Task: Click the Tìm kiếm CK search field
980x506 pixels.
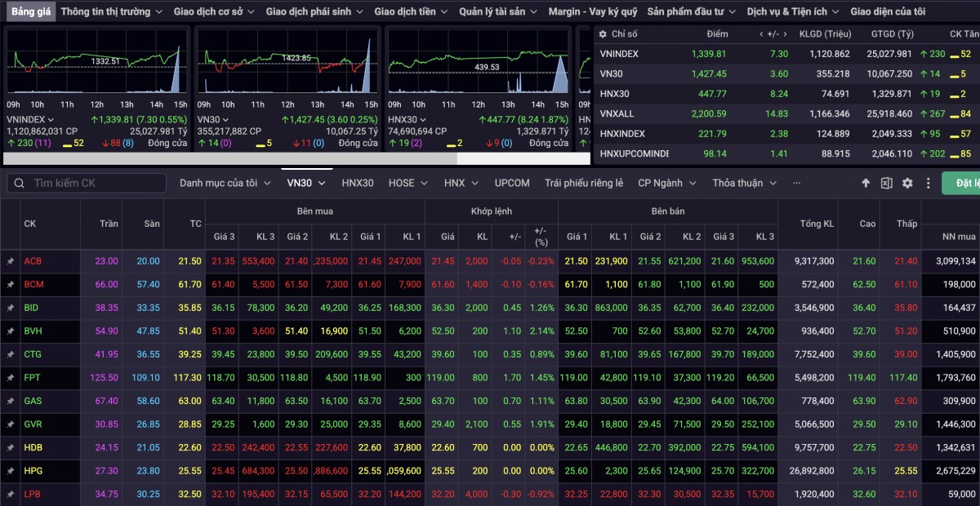Action: [x=90, y=184]
